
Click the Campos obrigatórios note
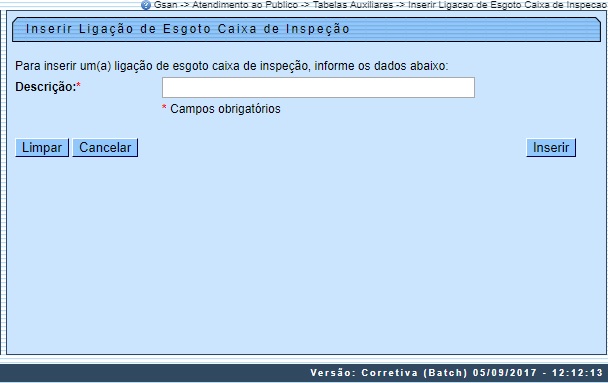(221, 109)
